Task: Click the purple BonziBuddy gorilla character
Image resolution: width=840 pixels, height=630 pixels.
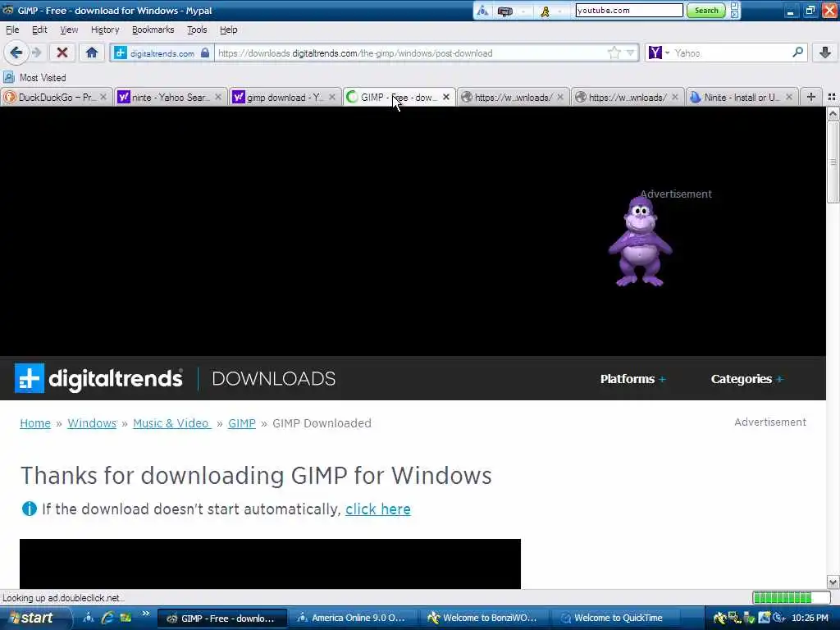Action: coord(640,242)
